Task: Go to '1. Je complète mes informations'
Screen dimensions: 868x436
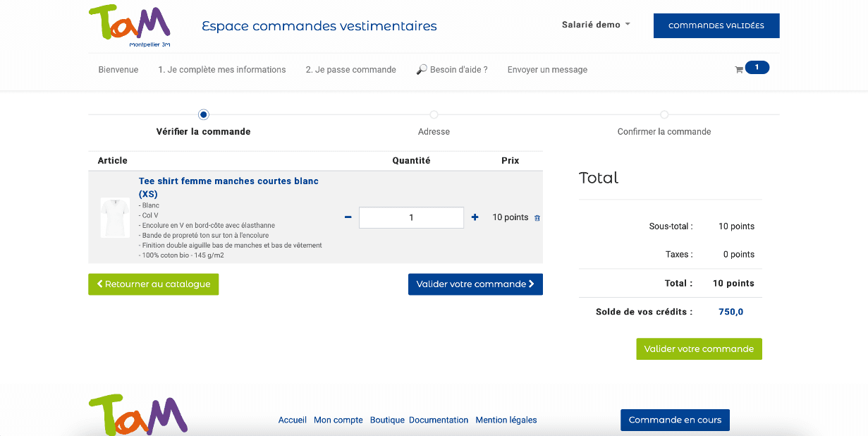Action: pyautogui.click(x=222, y=70)
